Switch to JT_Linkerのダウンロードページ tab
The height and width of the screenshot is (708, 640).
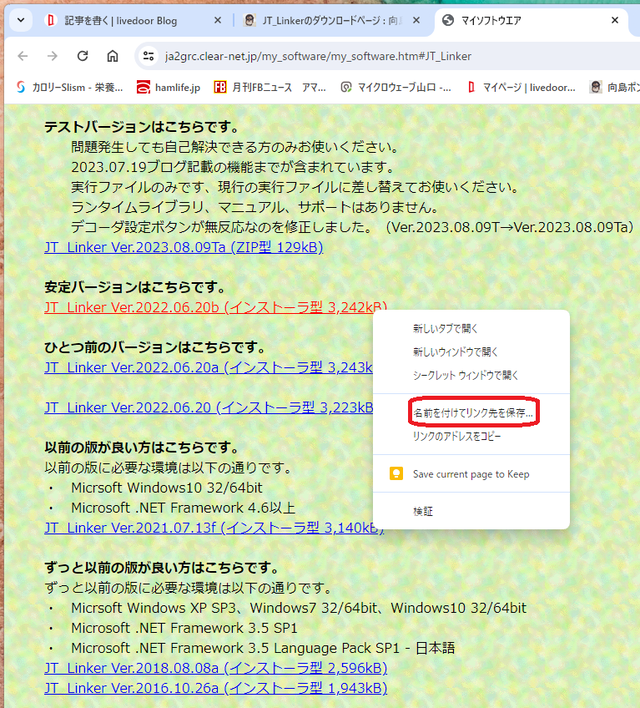point(332,20)
